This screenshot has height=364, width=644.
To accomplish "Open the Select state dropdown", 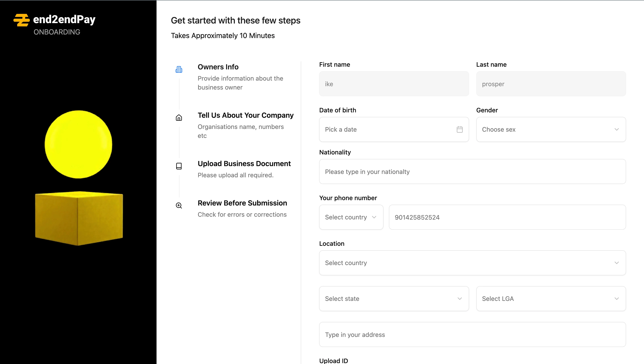I will 394,299.
